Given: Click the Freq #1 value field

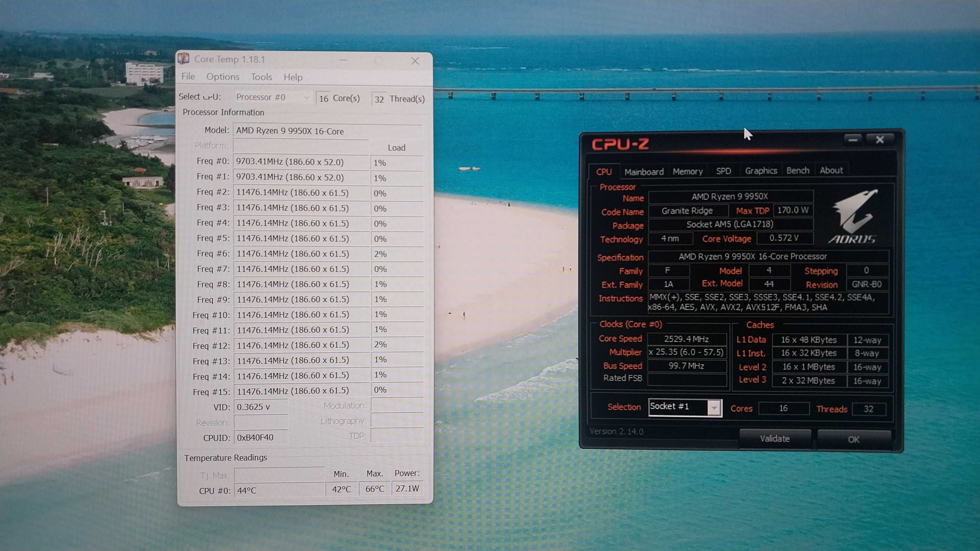Looking at the screenshot, I should click(301, 177).
